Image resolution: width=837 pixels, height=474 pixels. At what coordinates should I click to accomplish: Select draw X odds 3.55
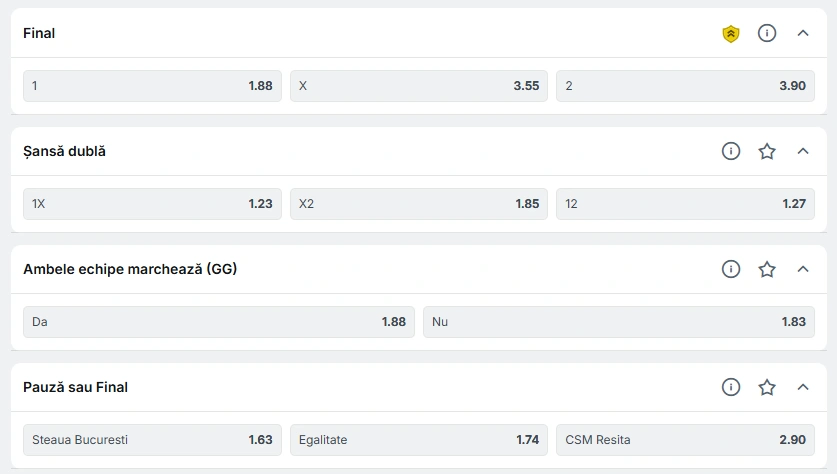tap(419, 86)
